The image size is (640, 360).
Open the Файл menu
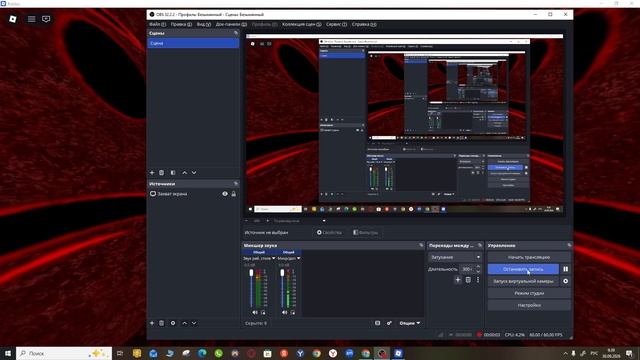(157, 24)
